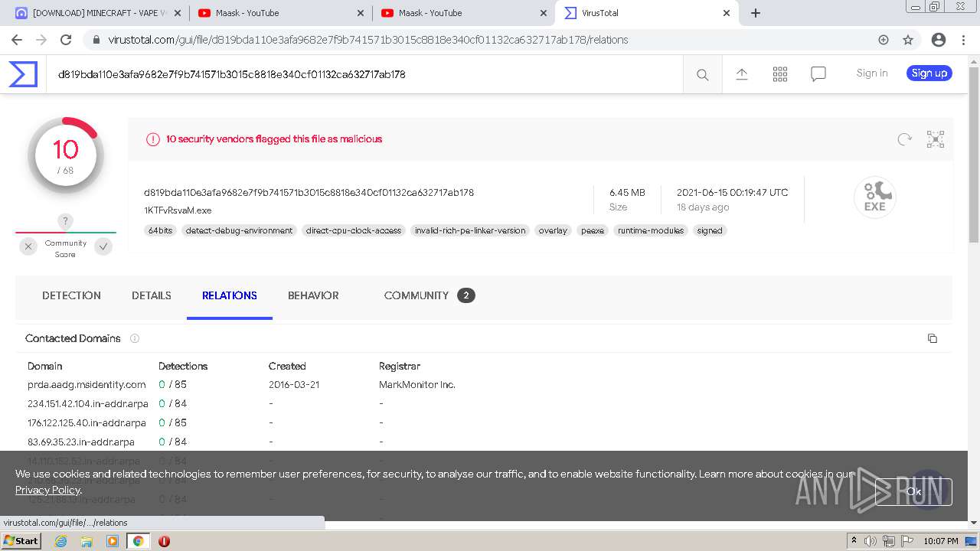The width and height of the screenshot is (980, 551).
Task: Click the reanalyze refresh icon
Action: pos(905,139)
